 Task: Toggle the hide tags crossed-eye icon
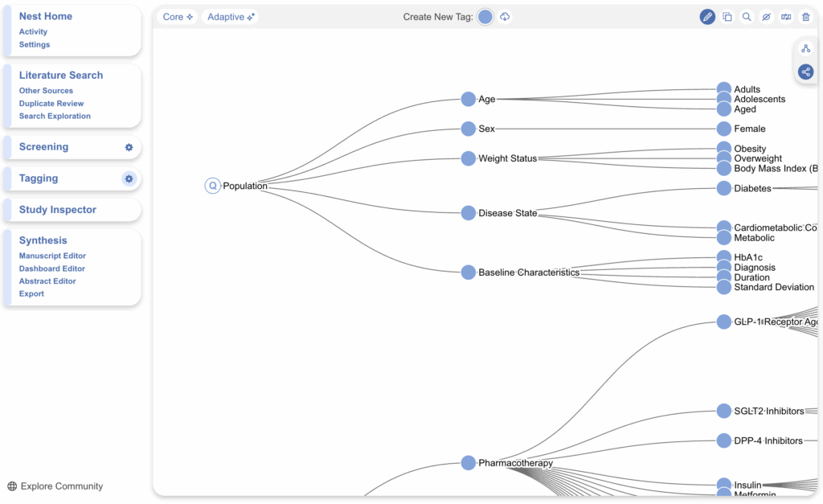pyautogui.click(x=766, y=17)
